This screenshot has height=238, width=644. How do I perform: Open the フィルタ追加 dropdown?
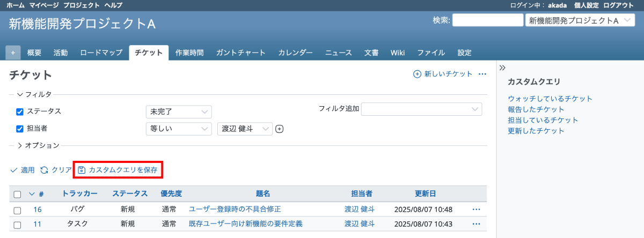click(x=421, y=109)
